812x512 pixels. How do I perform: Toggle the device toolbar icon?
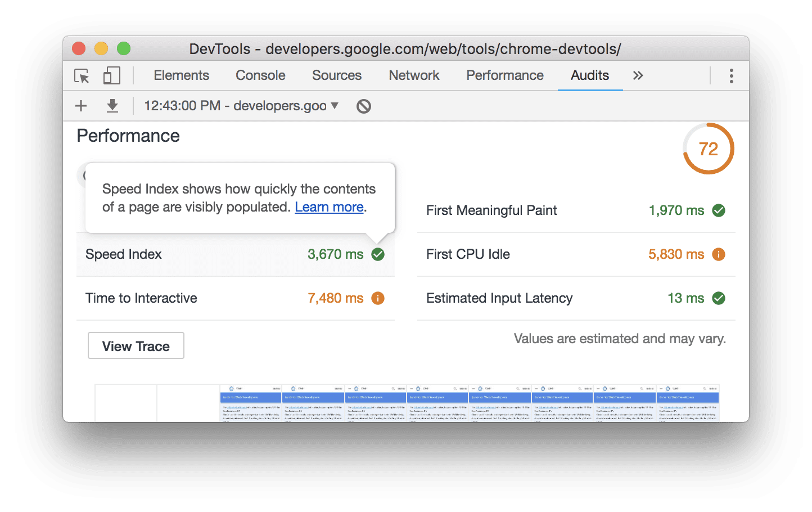(111, 76)
